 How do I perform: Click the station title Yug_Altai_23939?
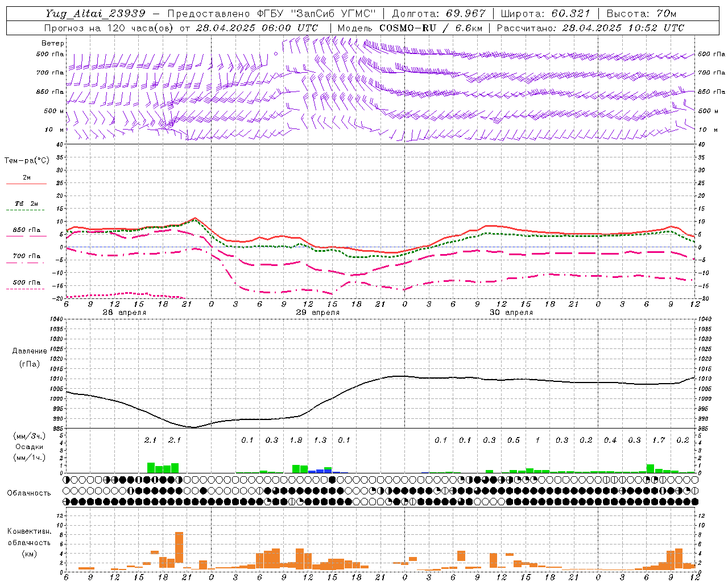95,14
